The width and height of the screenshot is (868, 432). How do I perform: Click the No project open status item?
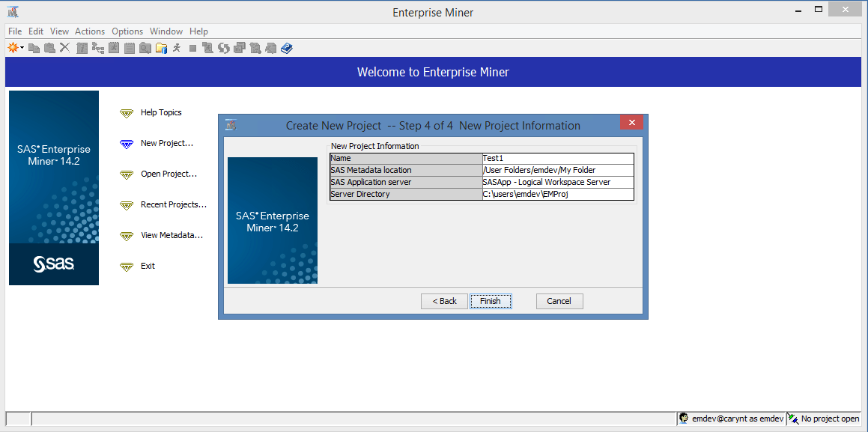(828, 419)
